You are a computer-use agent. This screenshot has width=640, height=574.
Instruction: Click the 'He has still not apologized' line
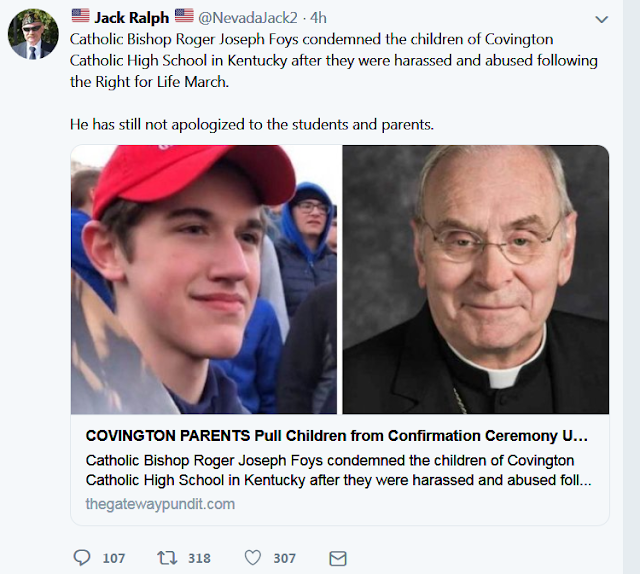point(252,125)
